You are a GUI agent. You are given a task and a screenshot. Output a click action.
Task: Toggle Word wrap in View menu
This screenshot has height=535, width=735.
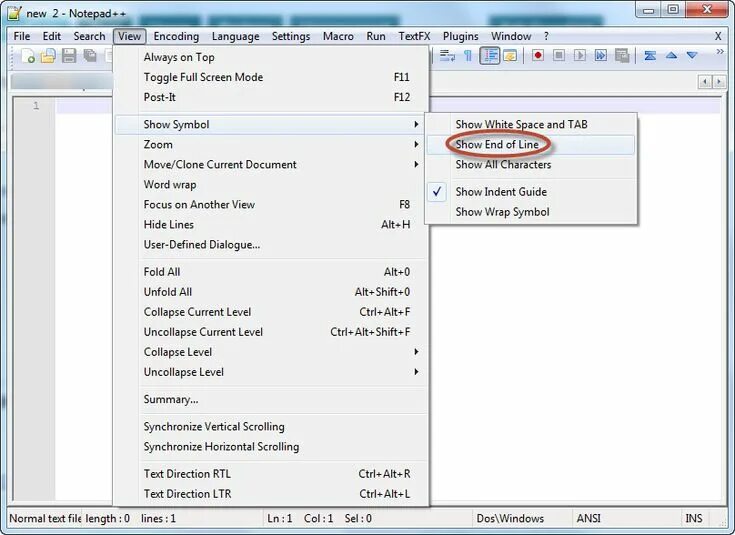271,185
